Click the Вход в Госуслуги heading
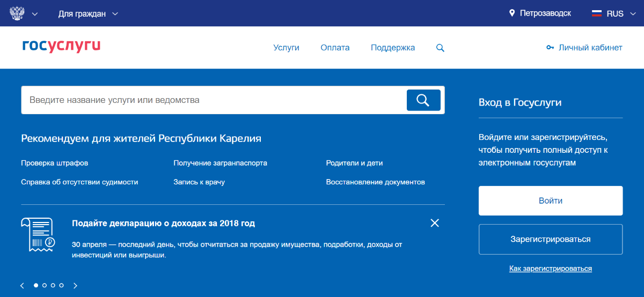The image size is (644, 297). tap(520, 102)
